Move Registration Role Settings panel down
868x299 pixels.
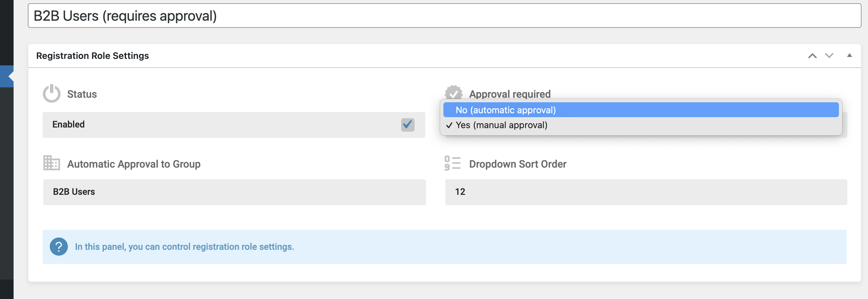pos(829,56)
